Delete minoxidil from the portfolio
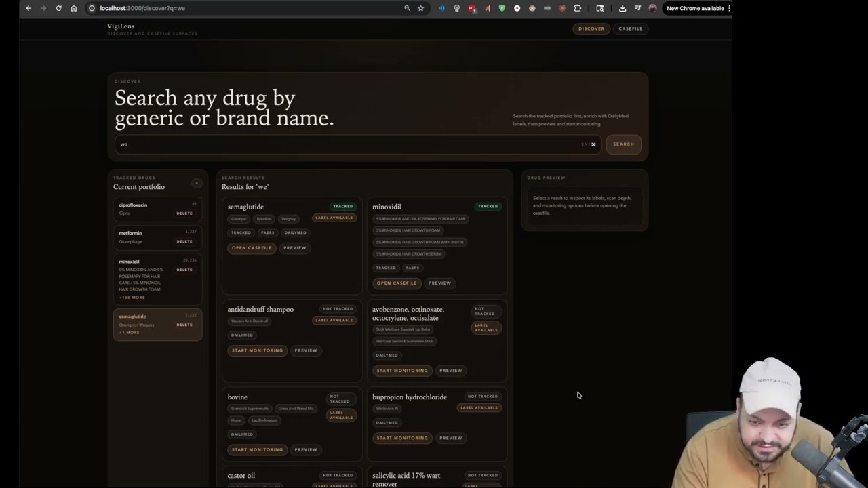 [184, 270]
